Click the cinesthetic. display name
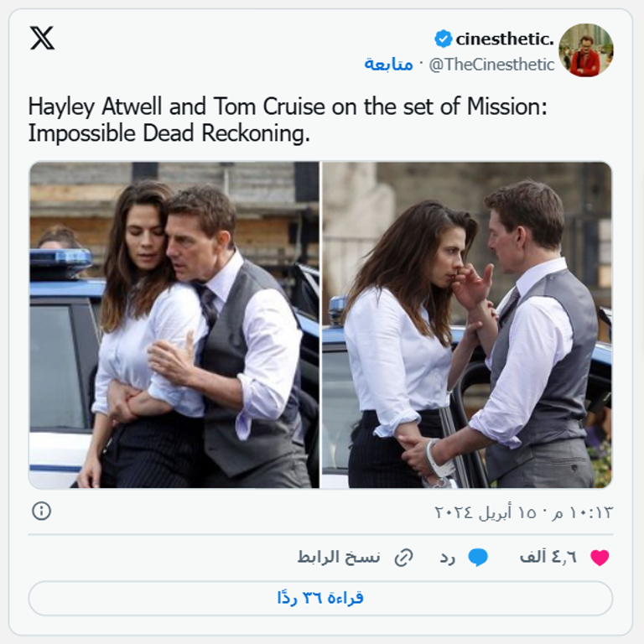The height and width of the screenshot is (644, 644). pos(505,39)
